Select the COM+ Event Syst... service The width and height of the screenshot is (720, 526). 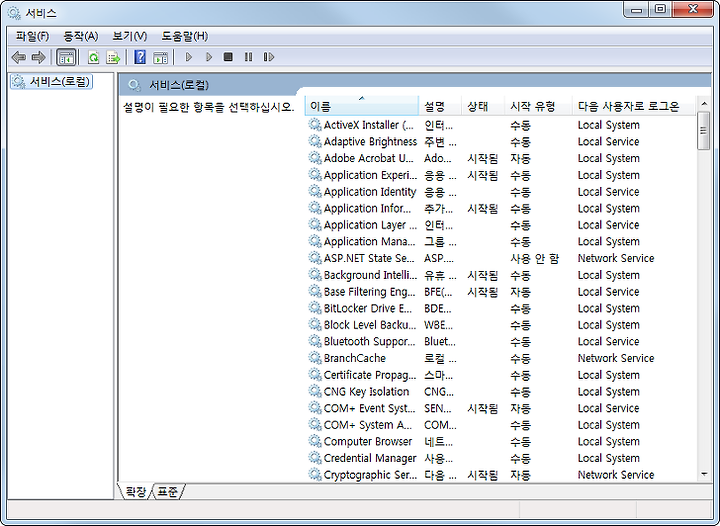[501, 408]
